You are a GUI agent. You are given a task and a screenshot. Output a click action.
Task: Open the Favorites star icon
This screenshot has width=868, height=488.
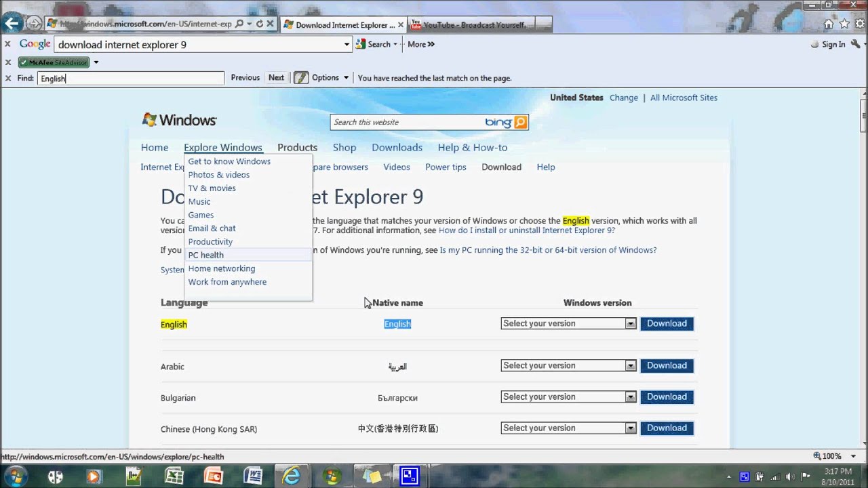tap(844, 24)
